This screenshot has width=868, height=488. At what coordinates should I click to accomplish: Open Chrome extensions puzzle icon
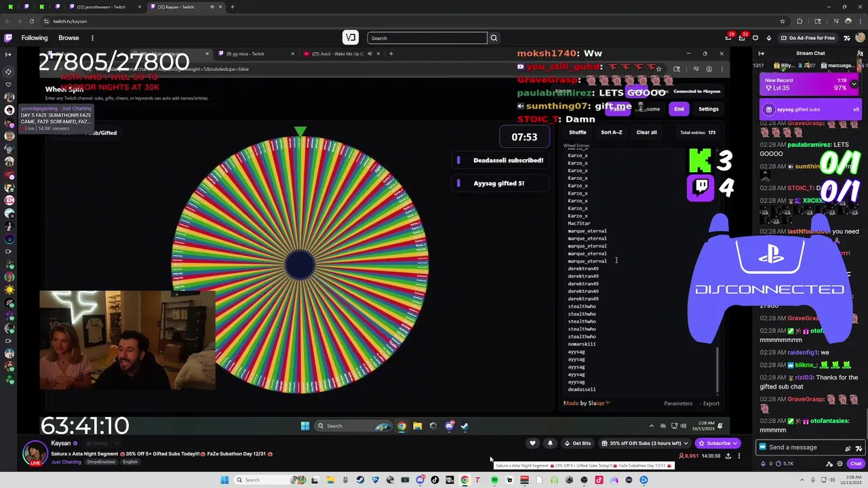pyautogui.click(x=800, y=21)
